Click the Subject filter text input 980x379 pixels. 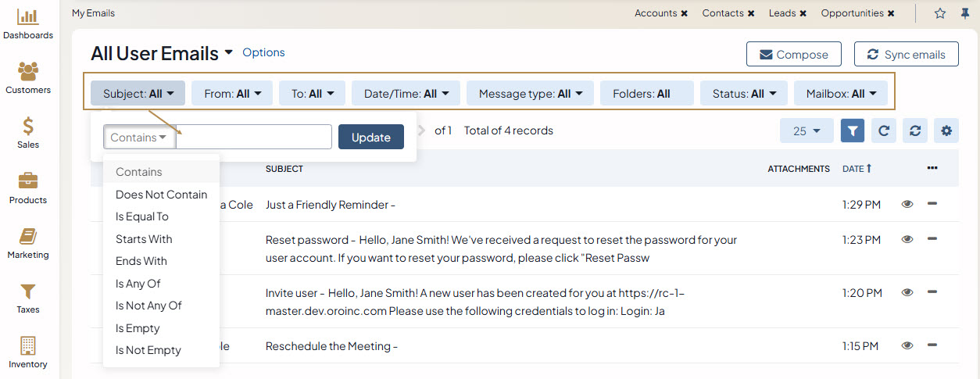[x=254, y=138]
